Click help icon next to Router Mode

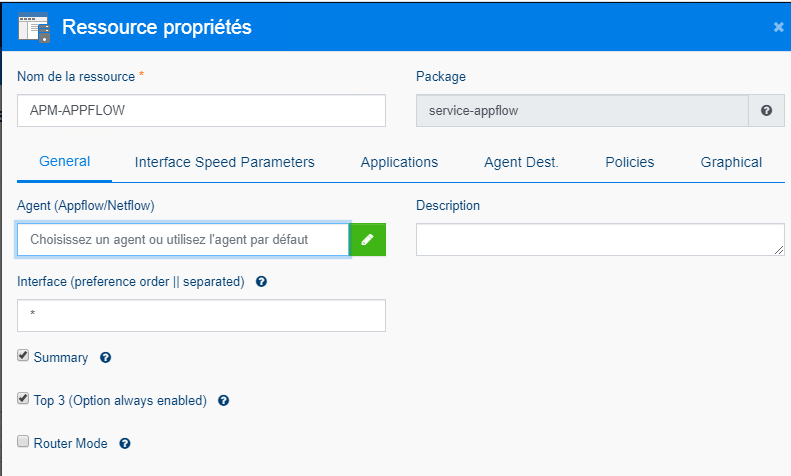pos(125,443)
